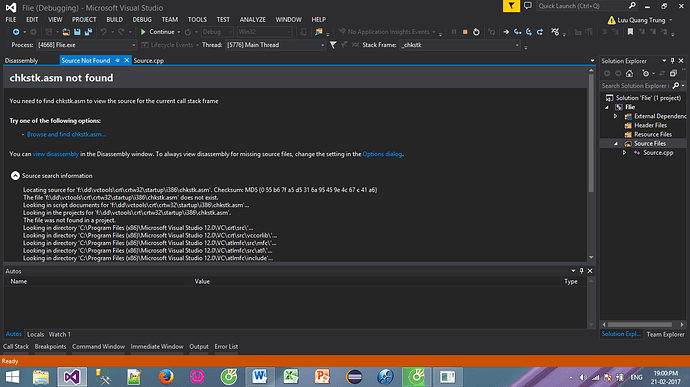This screenshot has width=690, height=387.
Task: Open the TOOLS menu
Action: (197, 19)
